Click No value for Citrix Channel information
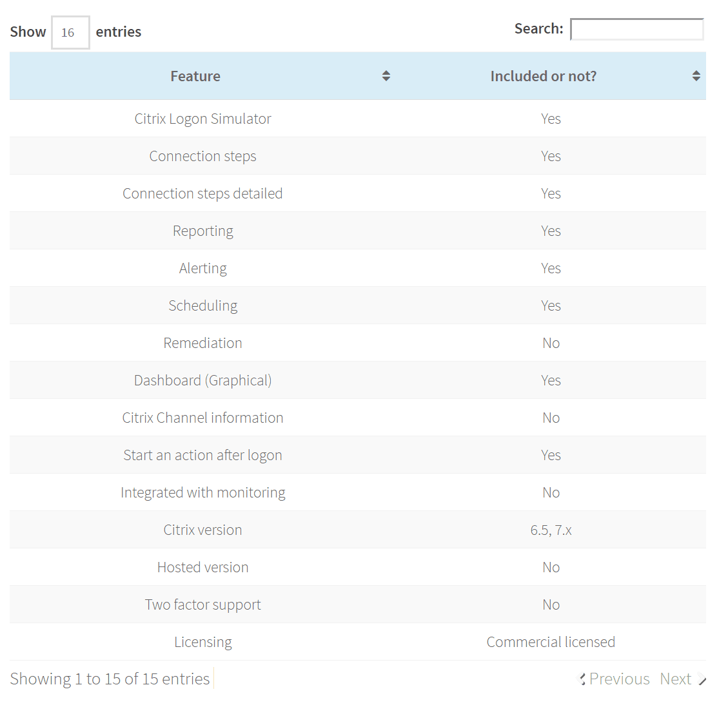The width and height of the screenshot is (728, 705). [551, 418]
